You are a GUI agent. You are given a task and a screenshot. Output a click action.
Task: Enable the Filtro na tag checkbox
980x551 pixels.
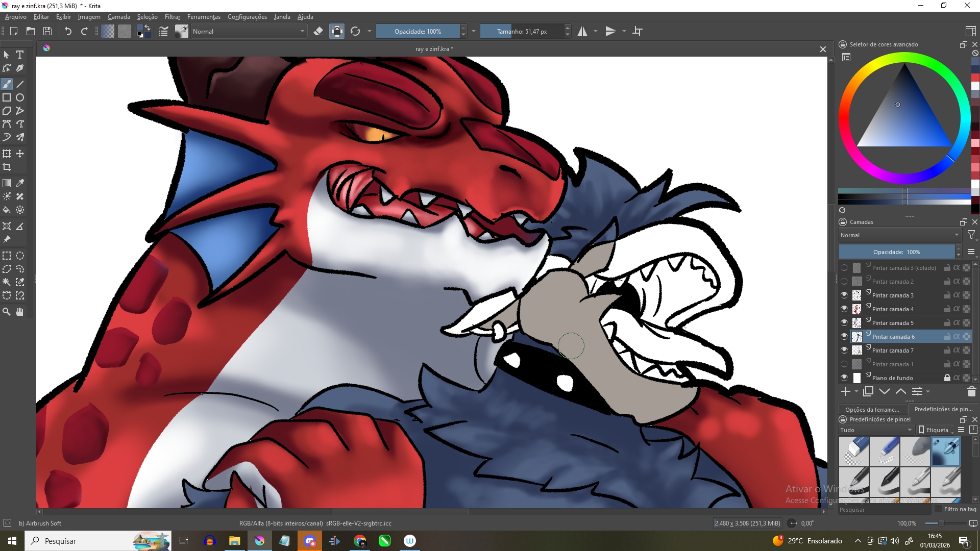tap(938, 509)
